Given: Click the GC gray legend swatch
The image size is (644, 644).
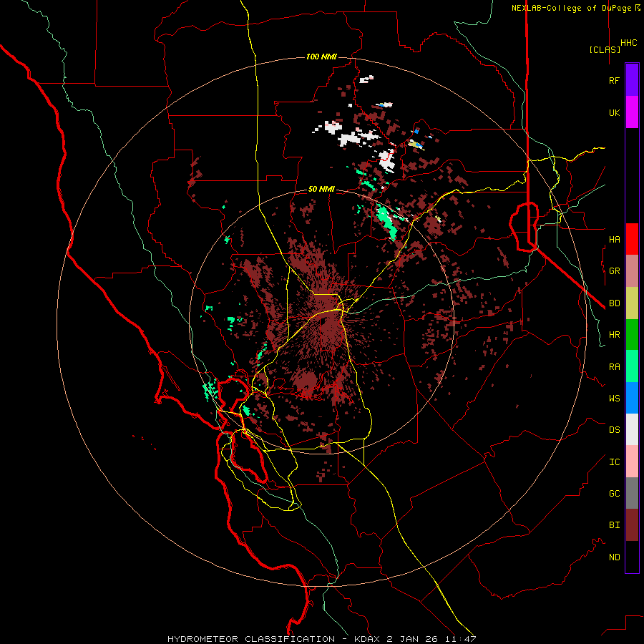Looking at the screenshot, I should click(632, 493).
